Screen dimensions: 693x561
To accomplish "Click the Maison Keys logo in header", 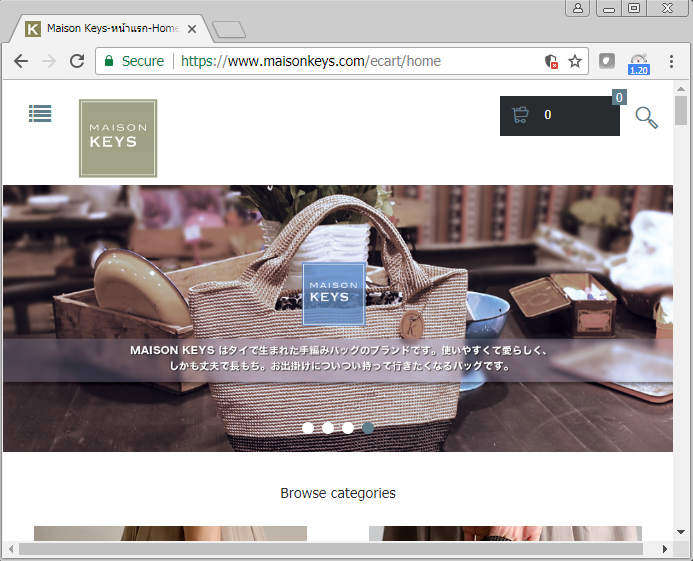I will 118,138.
